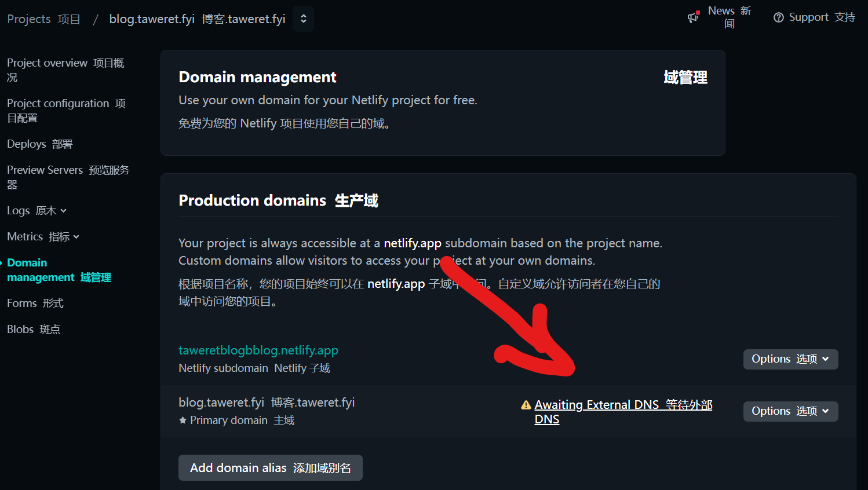Click the Primary domain star icon

pos(183,420)
